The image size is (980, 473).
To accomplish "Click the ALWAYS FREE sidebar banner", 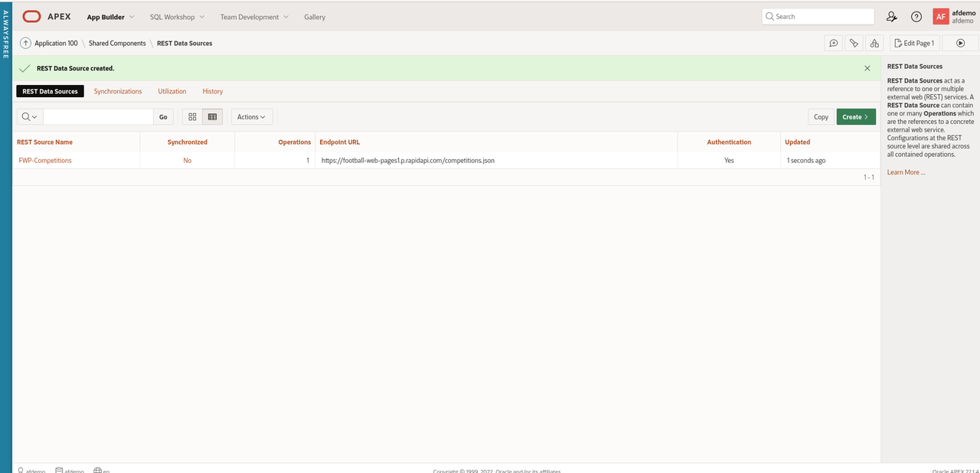I will (6, 46).
